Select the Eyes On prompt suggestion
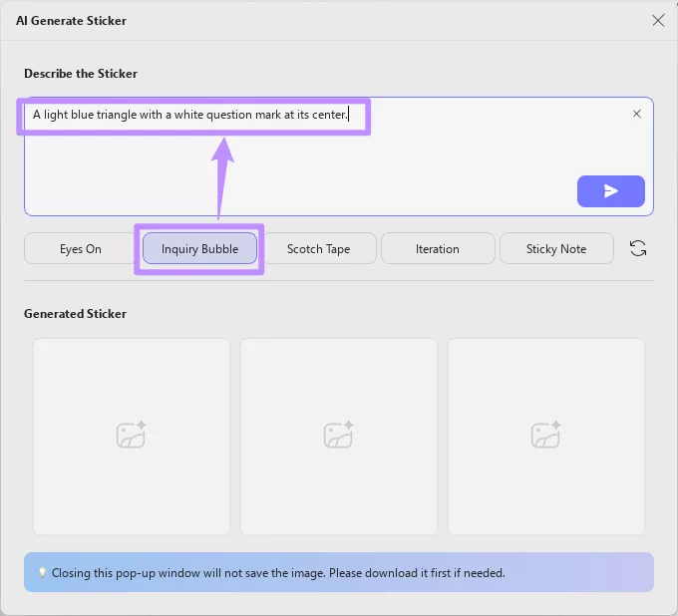This screenshot has height=616, width=678. click(x=81, y=248)
